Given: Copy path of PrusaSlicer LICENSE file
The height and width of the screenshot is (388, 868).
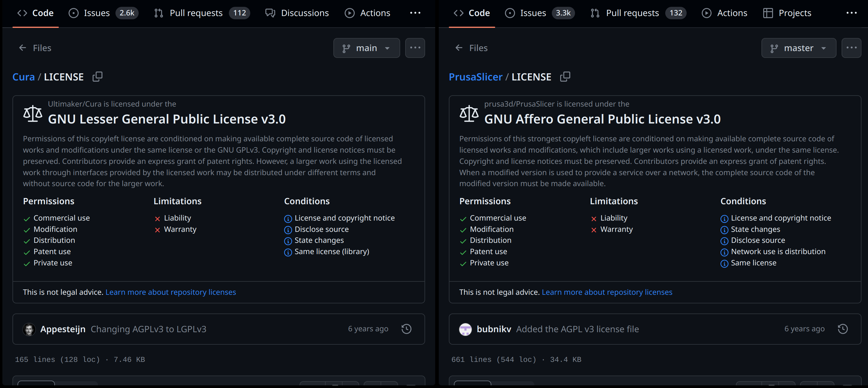Looking at the screenshot, I should tap(565, 77).
